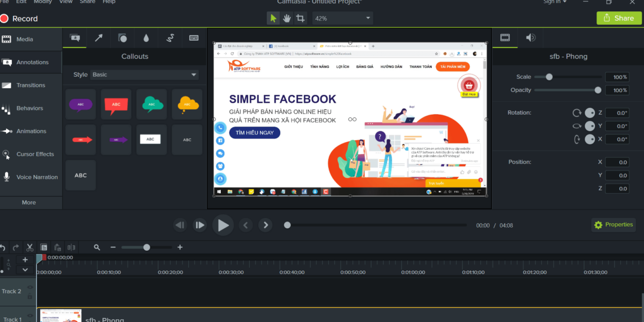644x322 pixels.
Task: Select the Sketch Motion sub-tab icon
Action: (170, 38)
